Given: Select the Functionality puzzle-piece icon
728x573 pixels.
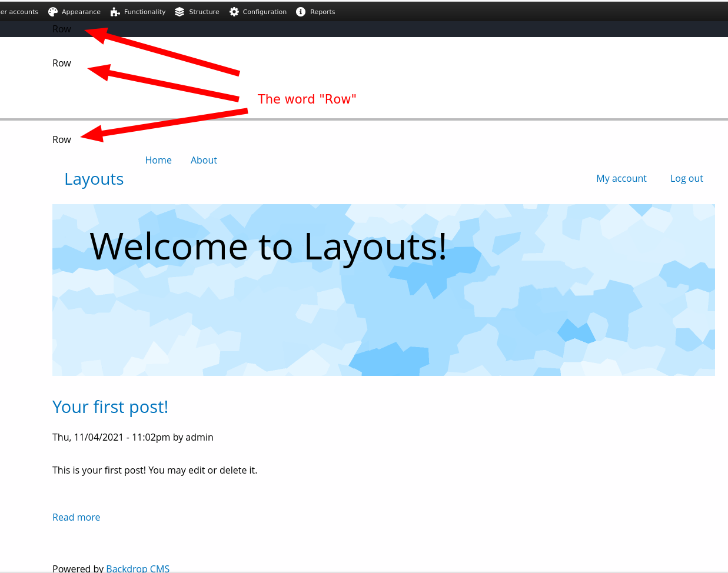Looking at the screenshot, I should point(114,11).
